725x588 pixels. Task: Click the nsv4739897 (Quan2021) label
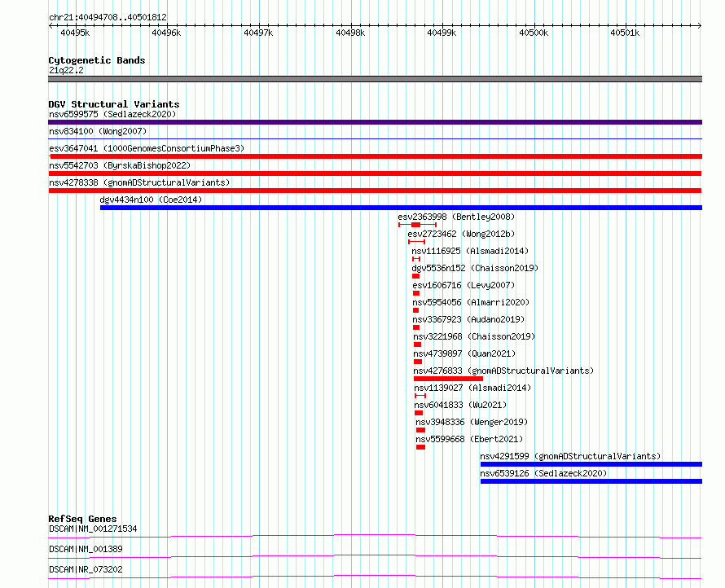[x=464, y=353]
